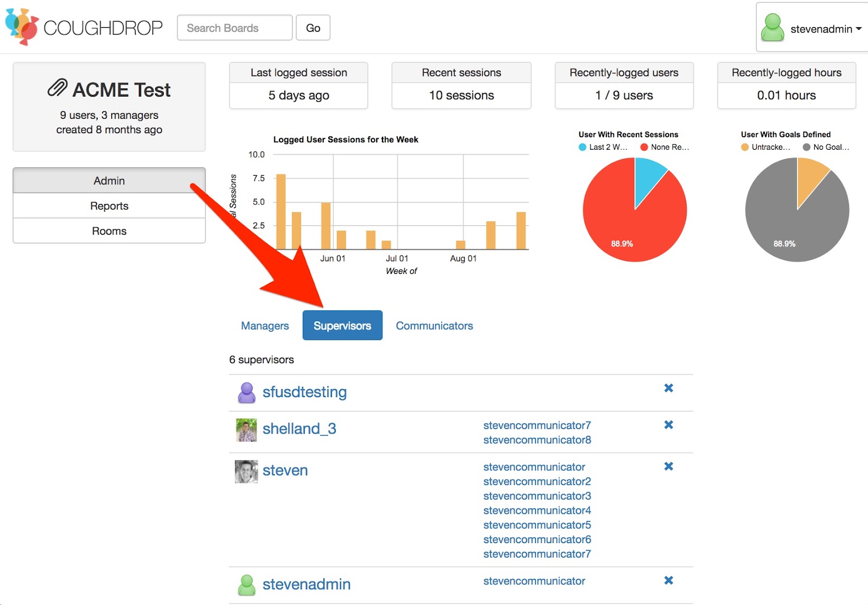Click the Recent sessions stat card

click(461, 86)
